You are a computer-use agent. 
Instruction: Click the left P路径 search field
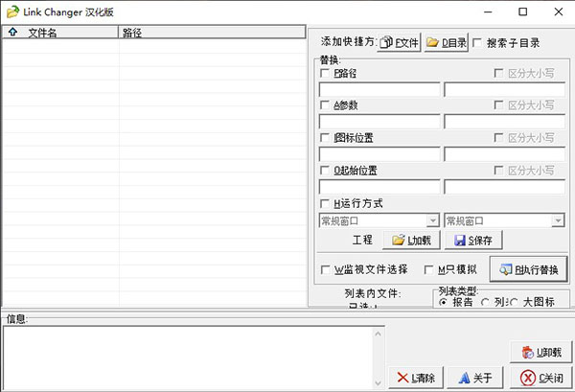point(379,89)
